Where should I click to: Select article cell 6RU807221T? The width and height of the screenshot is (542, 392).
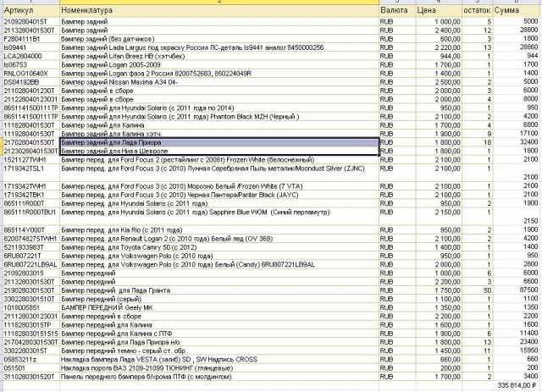coord(30,256)
